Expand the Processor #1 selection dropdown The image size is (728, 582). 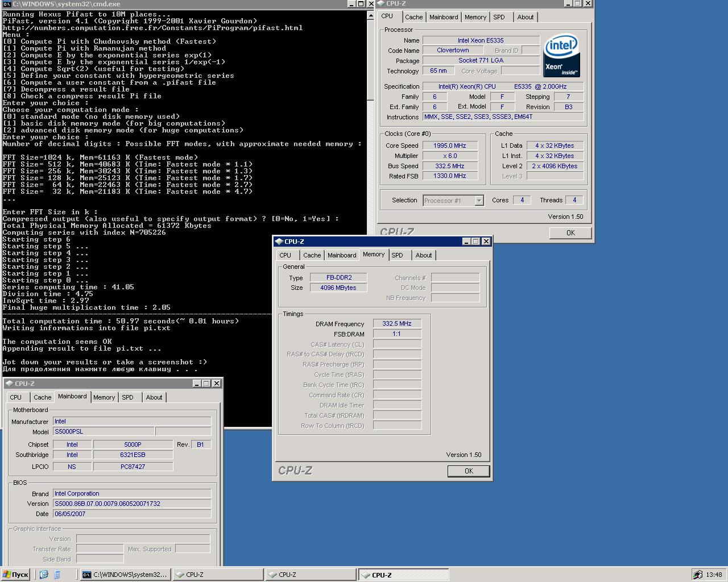pos(479,201)
